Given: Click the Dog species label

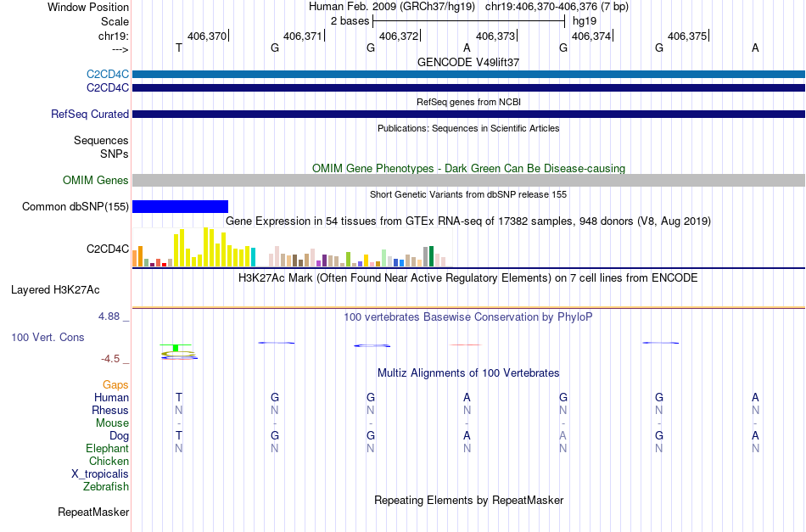Looking at the screenshot, I should pyautogui.click(x=119, y=436).
